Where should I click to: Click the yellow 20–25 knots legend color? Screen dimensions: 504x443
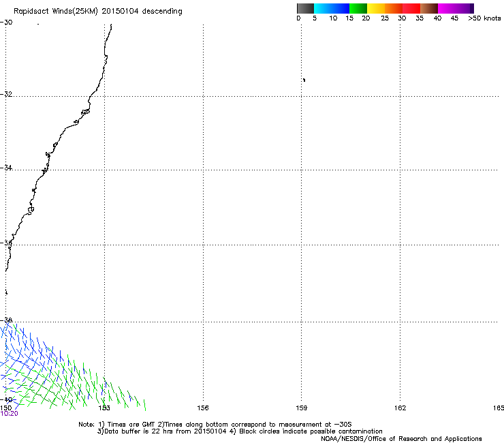(x=376, y=8)
